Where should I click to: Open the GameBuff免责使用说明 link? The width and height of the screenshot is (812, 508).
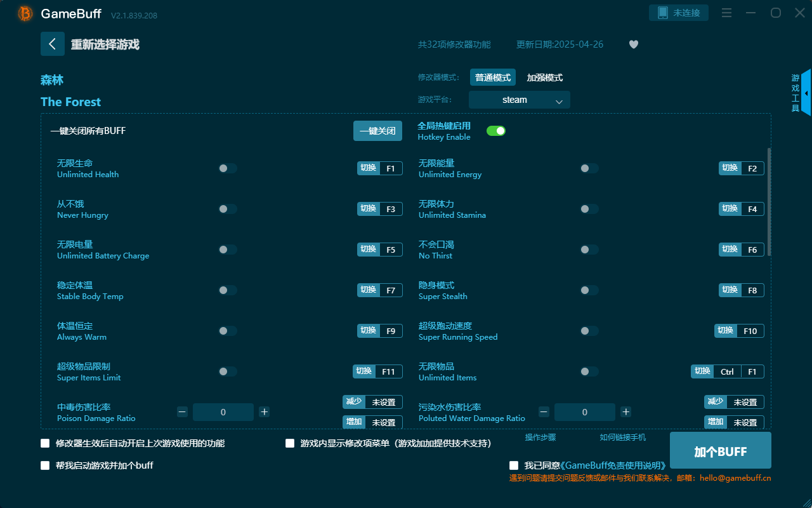(x=613, y=465)
